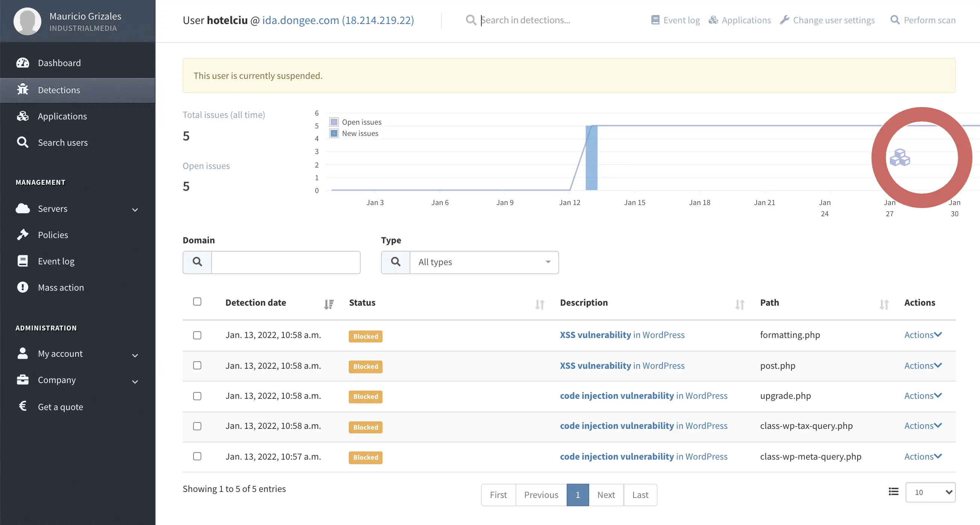Expand the Servers submenu chevron
This screenshot has height=525, width=980.
(x=135, y=210)
